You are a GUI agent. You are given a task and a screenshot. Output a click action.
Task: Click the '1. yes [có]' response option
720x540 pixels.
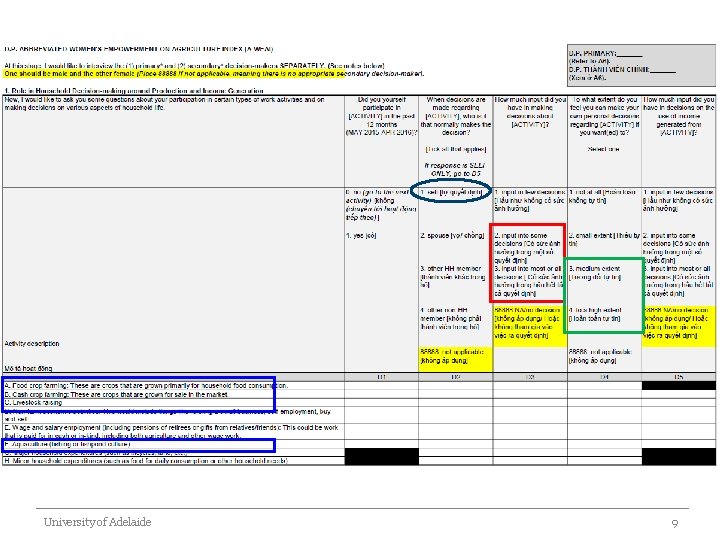point(361,236)
